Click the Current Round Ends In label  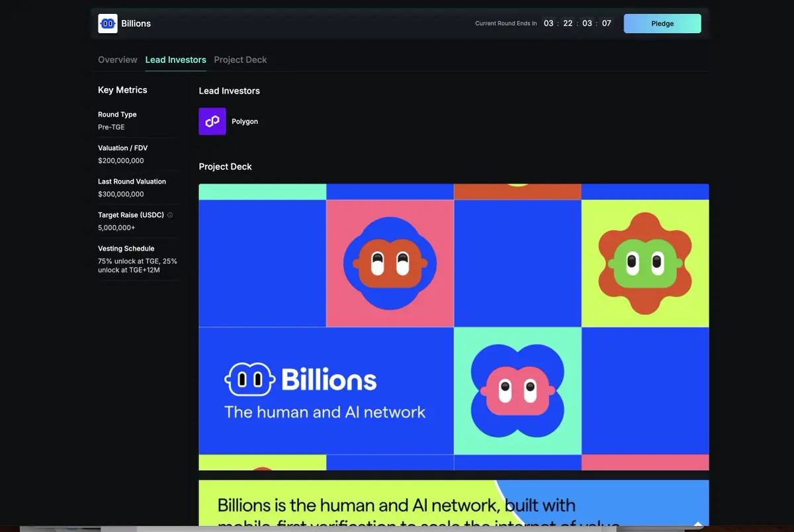506,24
